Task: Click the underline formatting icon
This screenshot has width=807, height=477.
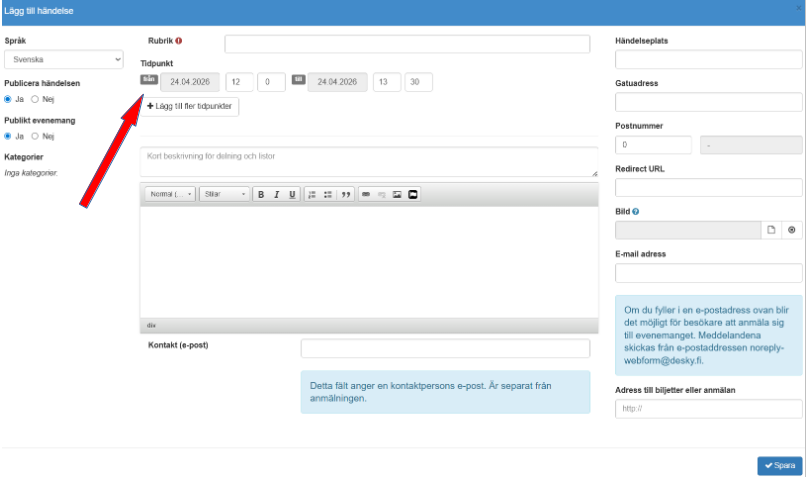Action: (292, 194)
